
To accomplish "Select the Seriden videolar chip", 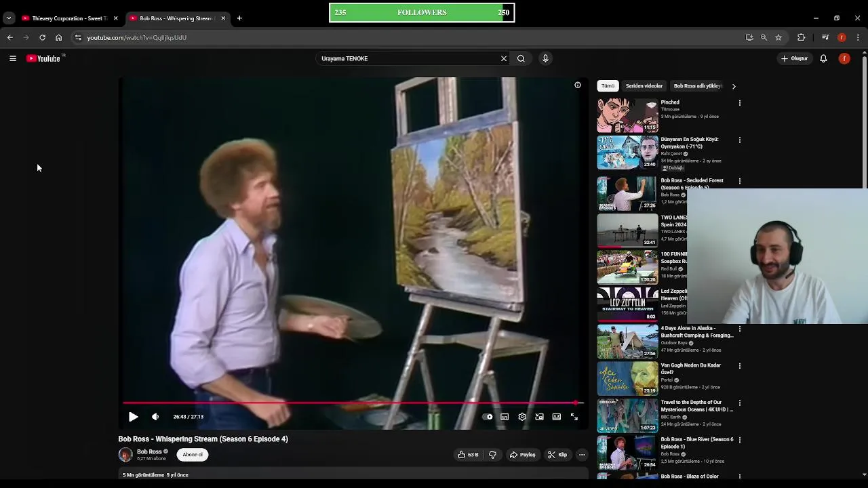I will [x=644, y=86].
